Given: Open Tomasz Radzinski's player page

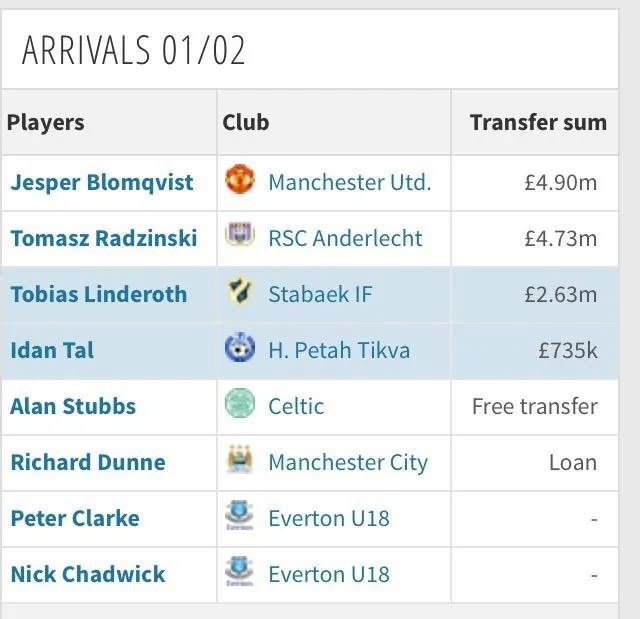Looking at the screenshot, I should (104, 239).
